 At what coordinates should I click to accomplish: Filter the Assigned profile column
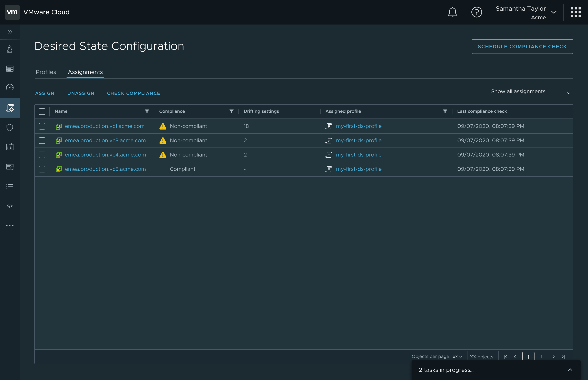coord(445,111)
